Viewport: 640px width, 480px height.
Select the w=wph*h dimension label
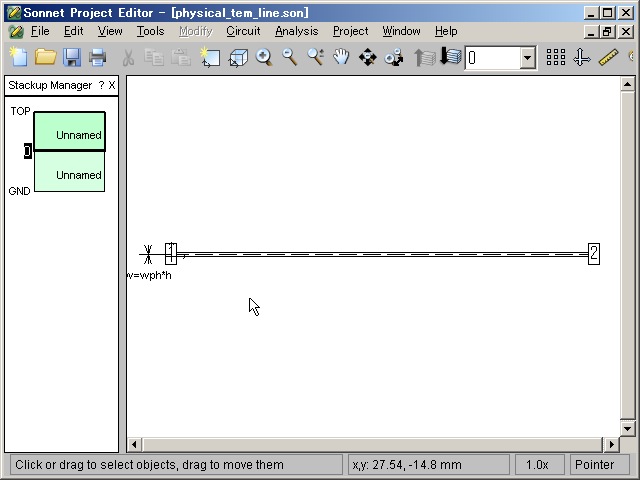point(149,276)
